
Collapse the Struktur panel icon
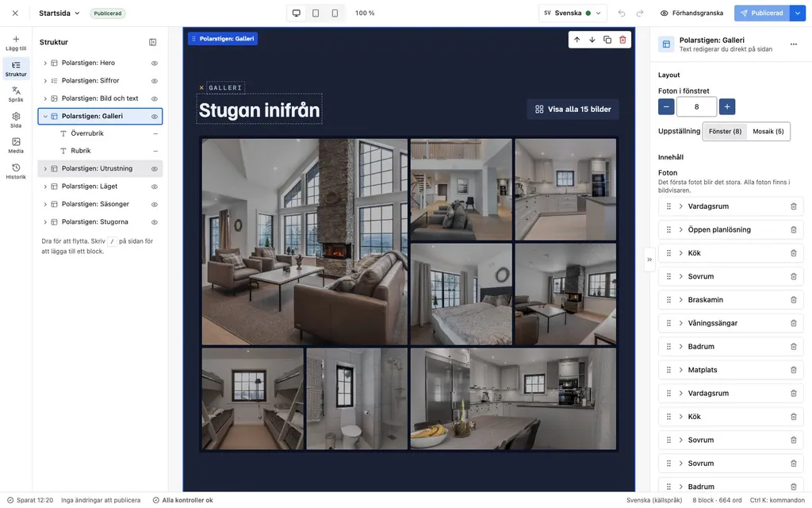153,42
